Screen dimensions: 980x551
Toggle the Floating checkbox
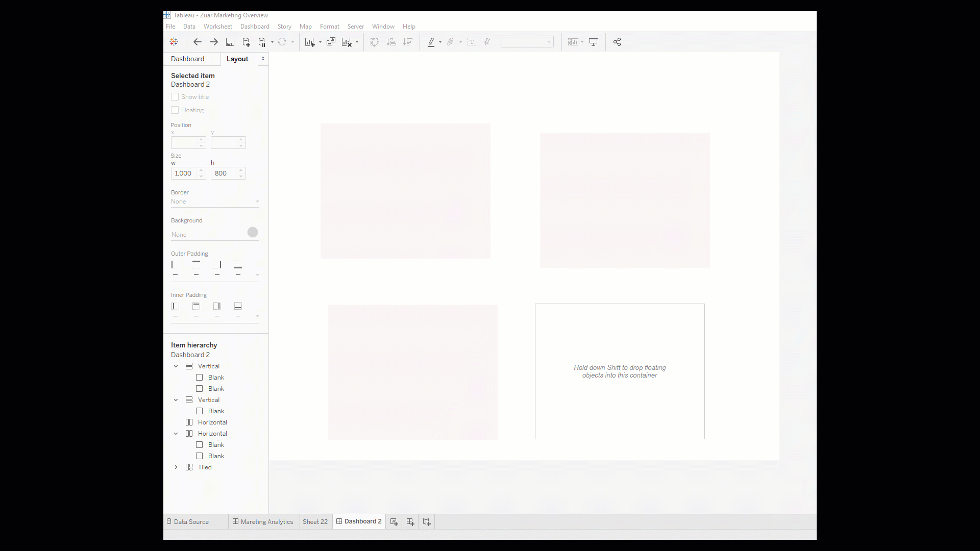coord(175,110)
